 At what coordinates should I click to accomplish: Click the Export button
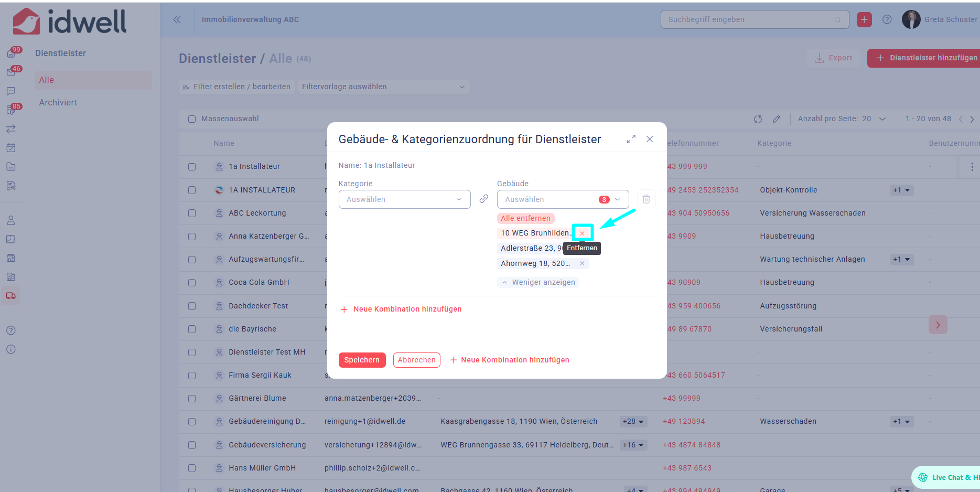(x=833, y=58)
